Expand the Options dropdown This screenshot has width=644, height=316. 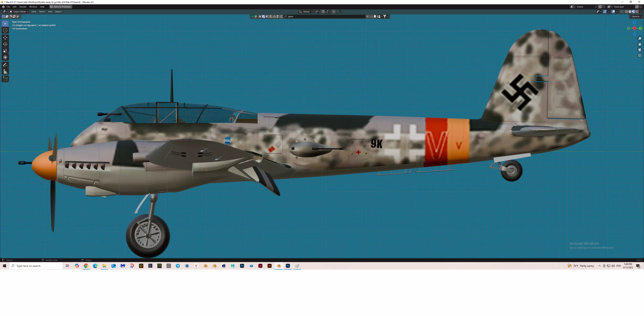tap(637, 16)
